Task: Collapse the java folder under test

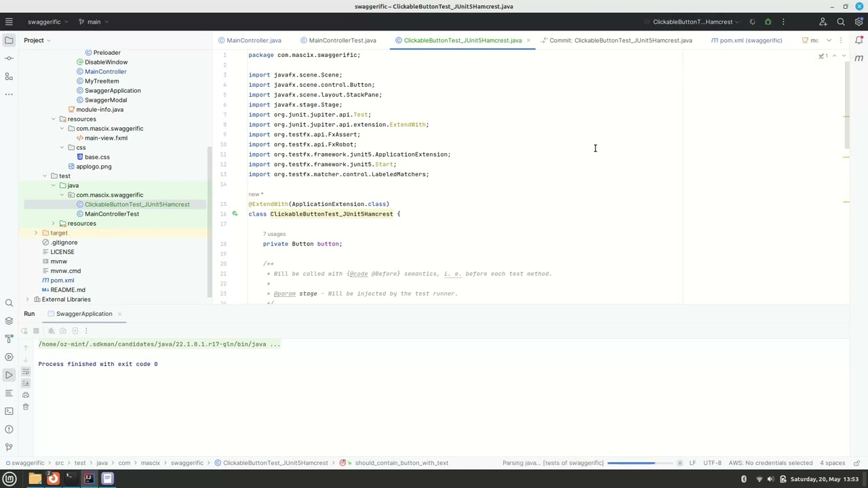Action: point(53,186)
